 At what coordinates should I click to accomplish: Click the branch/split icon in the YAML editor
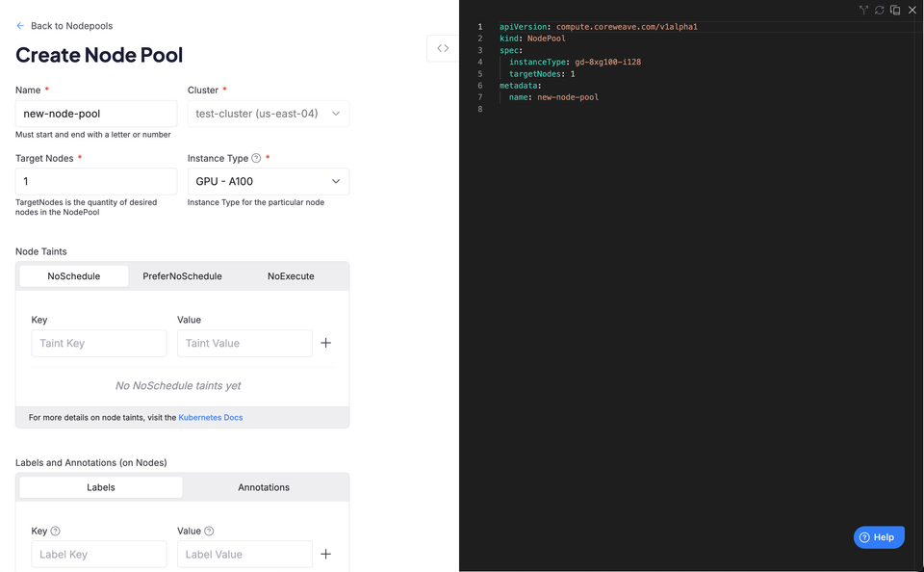[x=863, y=10]
